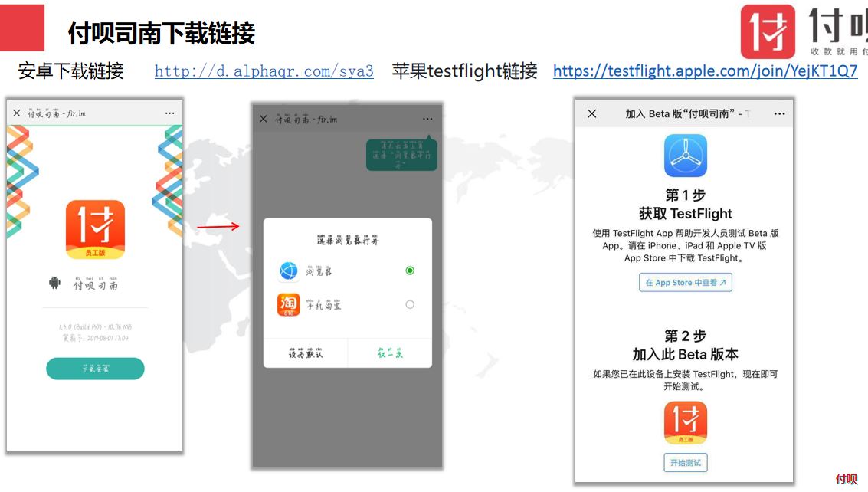Close the middle phone's gray overlay page
This screenshot has height=492, width=868.
[x=264, y=119]
